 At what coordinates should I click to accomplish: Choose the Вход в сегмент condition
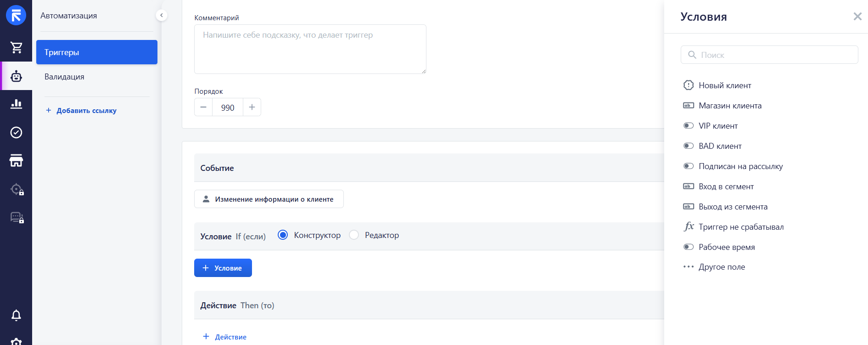coord(718,187)
